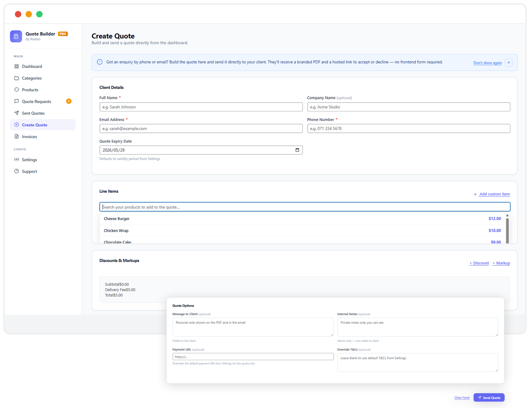Select Create Quote in sidebar

pos(43,125)
